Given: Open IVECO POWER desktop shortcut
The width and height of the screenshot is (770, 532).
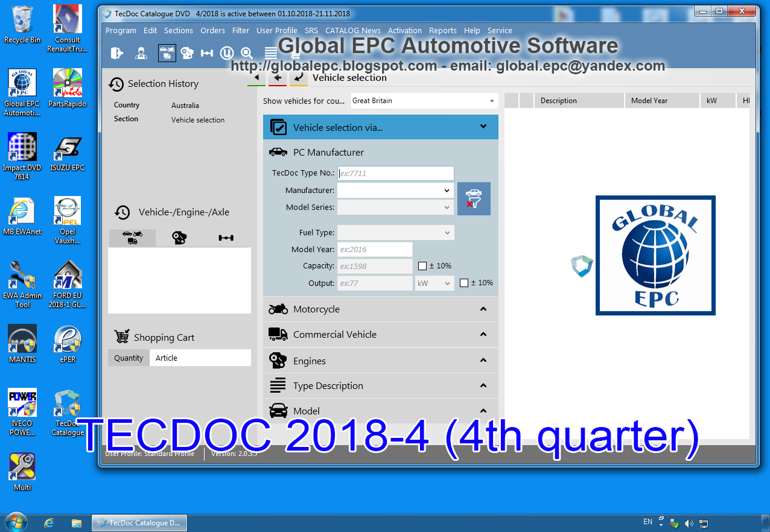Looking at the screenshot, I should point(22,412).
